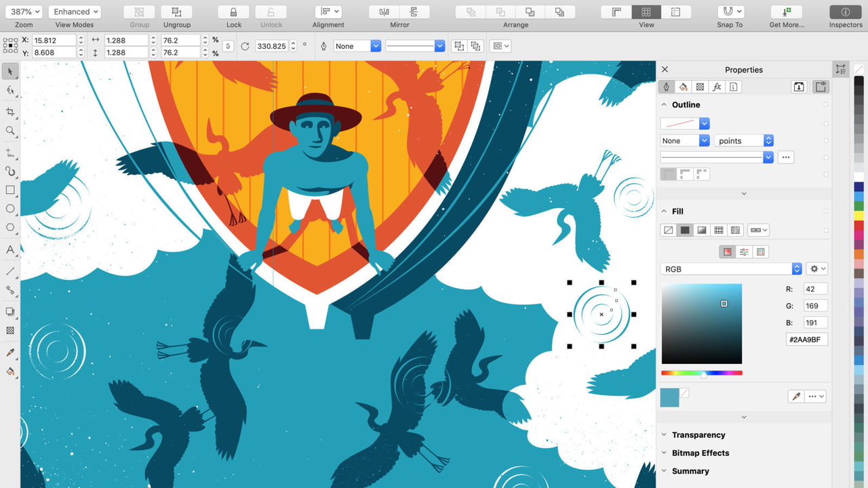The image size is (868, 488).
Task: Open the RGB color model dropdown
Action: click(x=730, y=269)
